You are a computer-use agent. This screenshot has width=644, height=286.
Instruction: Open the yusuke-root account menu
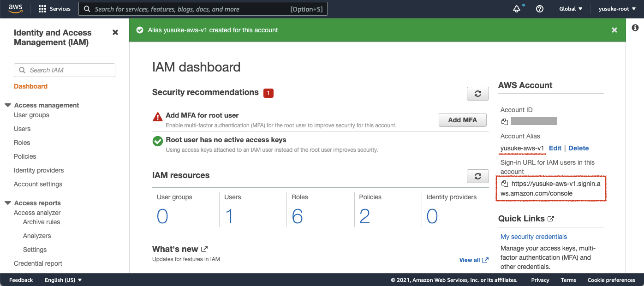[616, 9]
